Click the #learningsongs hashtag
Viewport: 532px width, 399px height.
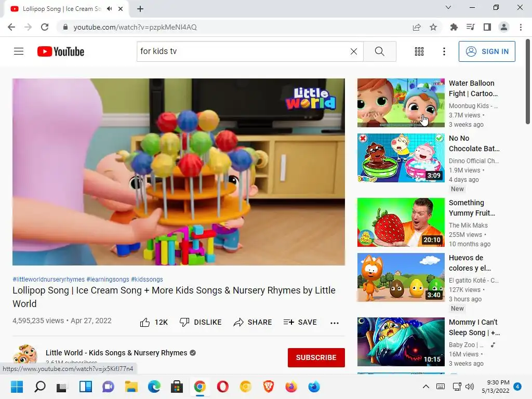pos(108,279)
